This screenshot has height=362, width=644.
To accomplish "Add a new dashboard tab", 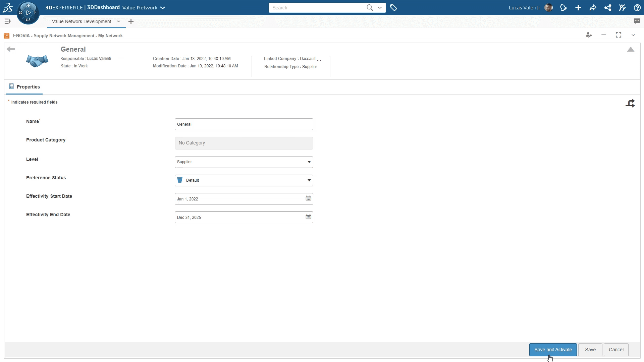I will pos(131,21).
